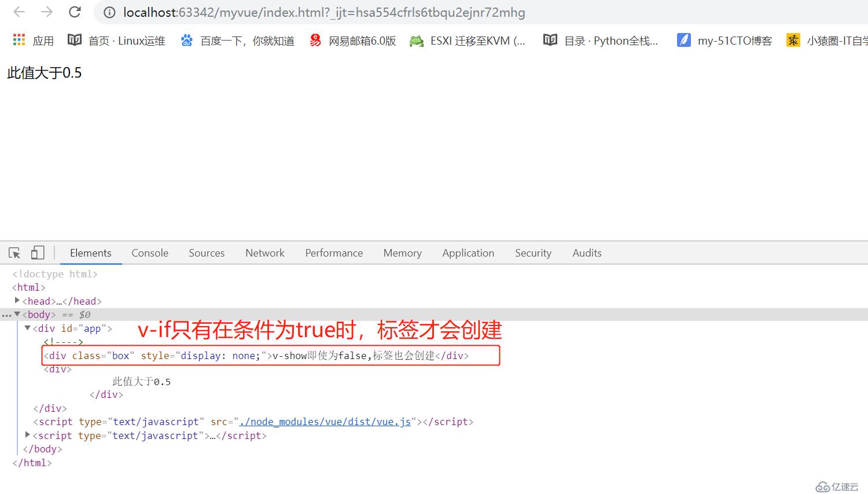This screenshot has width=868, height=494.
Task: Switch to the Performance tab
Action: click(334, 253)
